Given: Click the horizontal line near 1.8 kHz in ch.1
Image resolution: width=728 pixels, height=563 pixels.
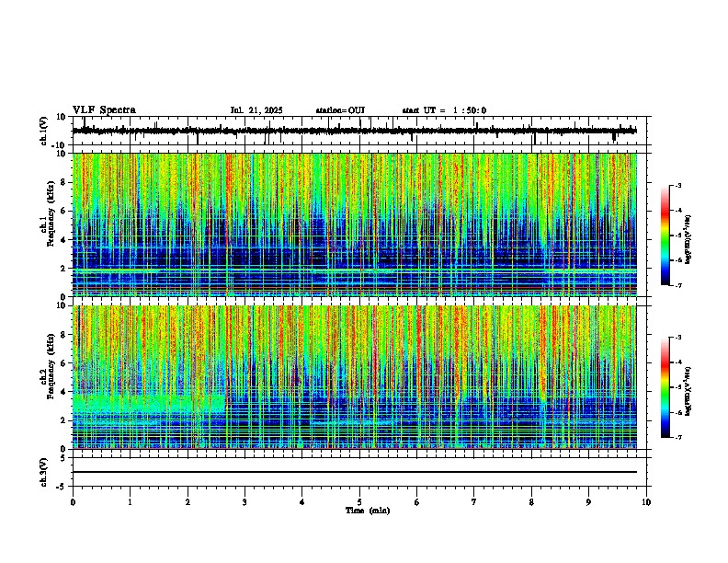Looking at the screenshot, I should coord(355,270).
